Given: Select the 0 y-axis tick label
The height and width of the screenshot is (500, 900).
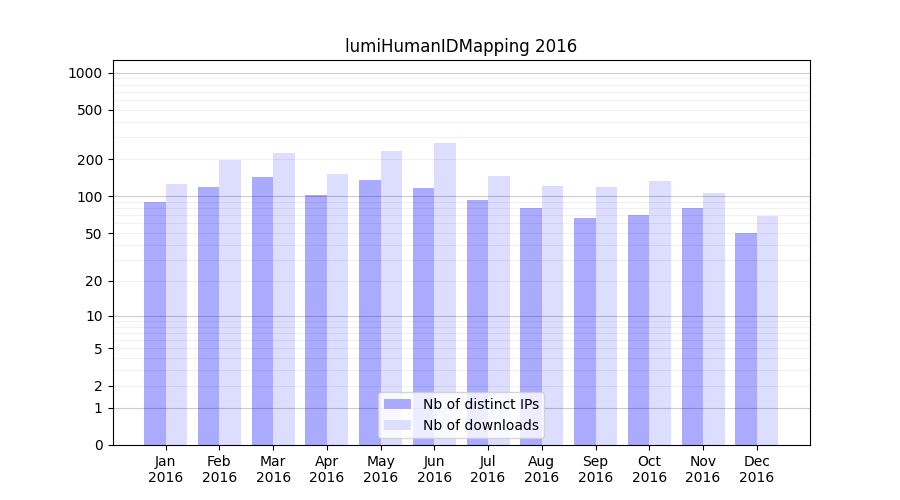Looking at the screenshot, I should (98, 445).
